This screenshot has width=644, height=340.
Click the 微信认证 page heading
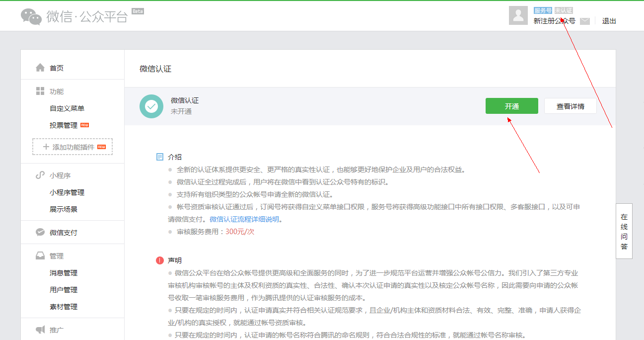[155, 69]
